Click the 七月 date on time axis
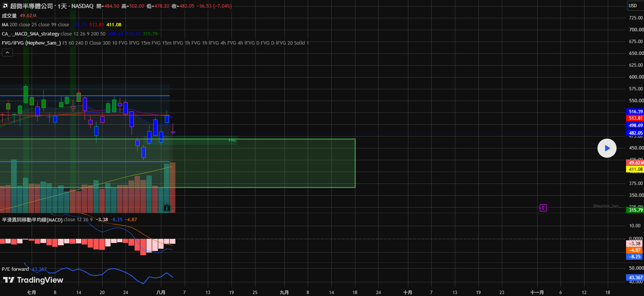 (32, 292)
